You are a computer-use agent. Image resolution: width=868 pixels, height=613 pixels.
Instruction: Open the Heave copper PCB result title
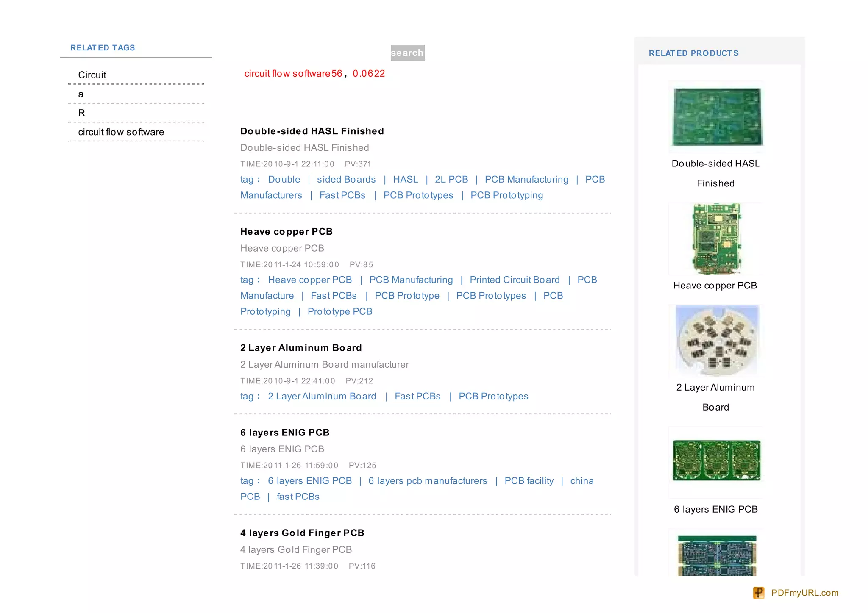[286, 232]
